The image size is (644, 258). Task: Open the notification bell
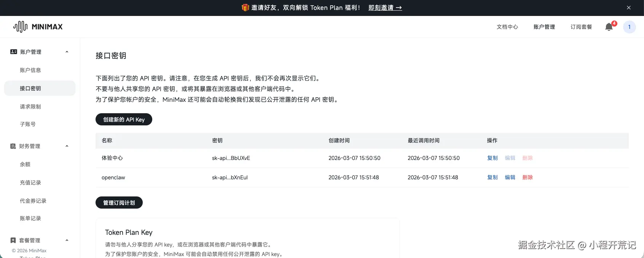click(x=609, y=27)
